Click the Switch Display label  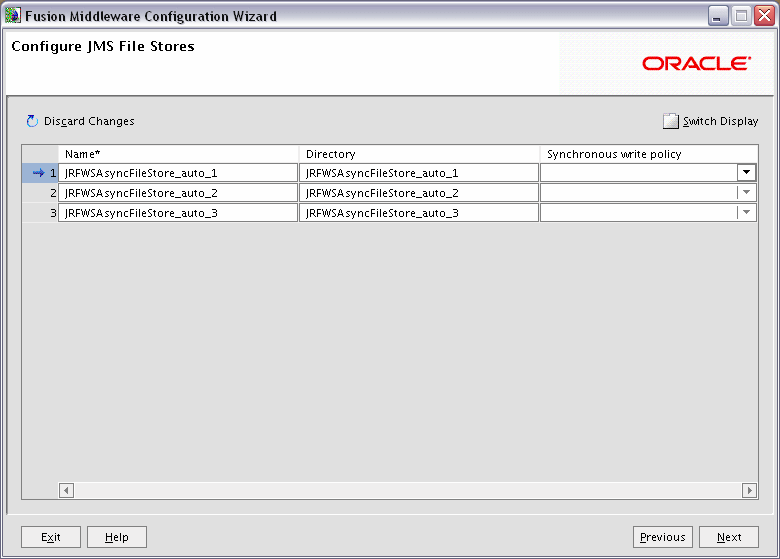tap(720, 121)
